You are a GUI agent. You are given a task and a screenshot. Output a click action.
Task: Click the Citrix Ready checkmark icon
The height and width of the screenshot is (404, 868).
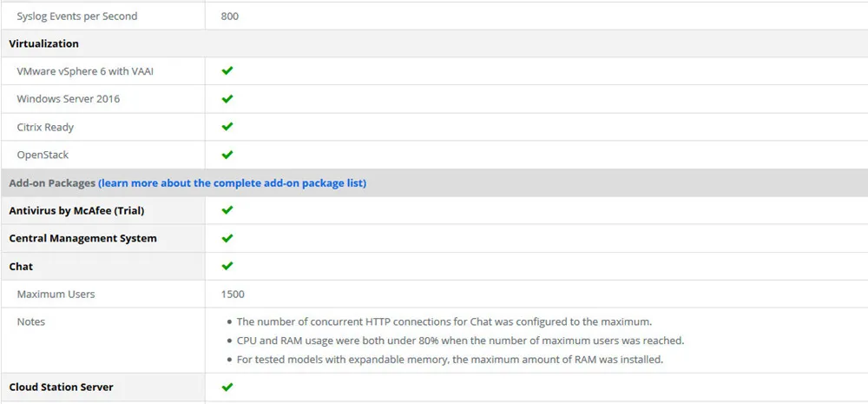tap(227, 126)
